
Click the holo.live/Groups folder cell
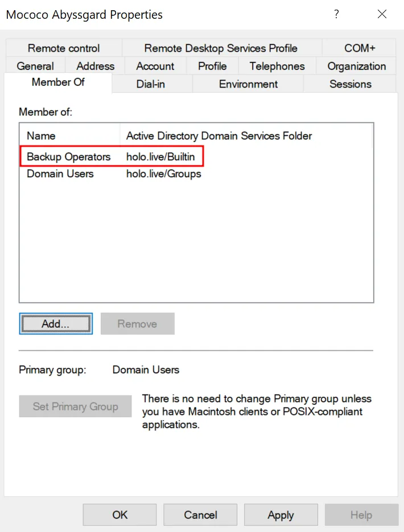(x=164, y=174)
